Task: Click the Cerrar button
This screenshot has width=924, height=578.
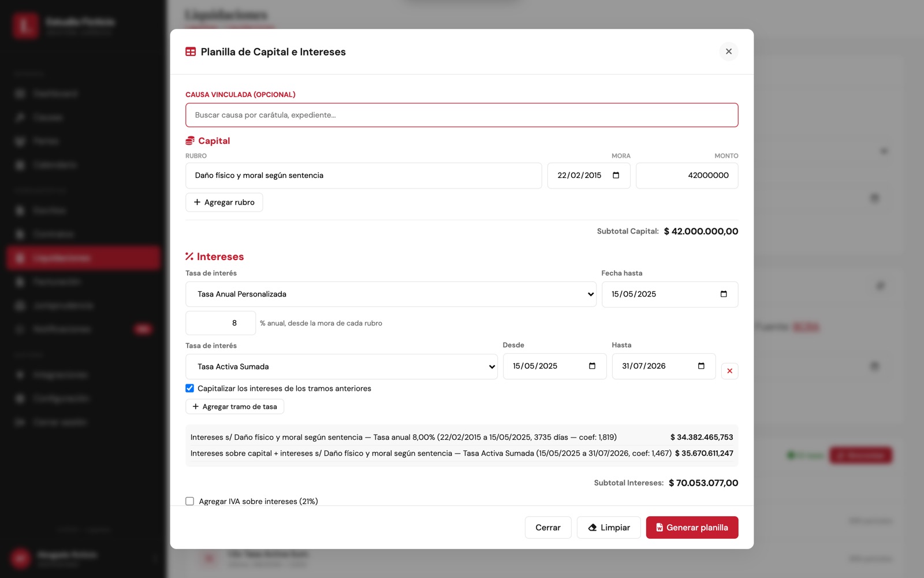Action: coord(548,527)
